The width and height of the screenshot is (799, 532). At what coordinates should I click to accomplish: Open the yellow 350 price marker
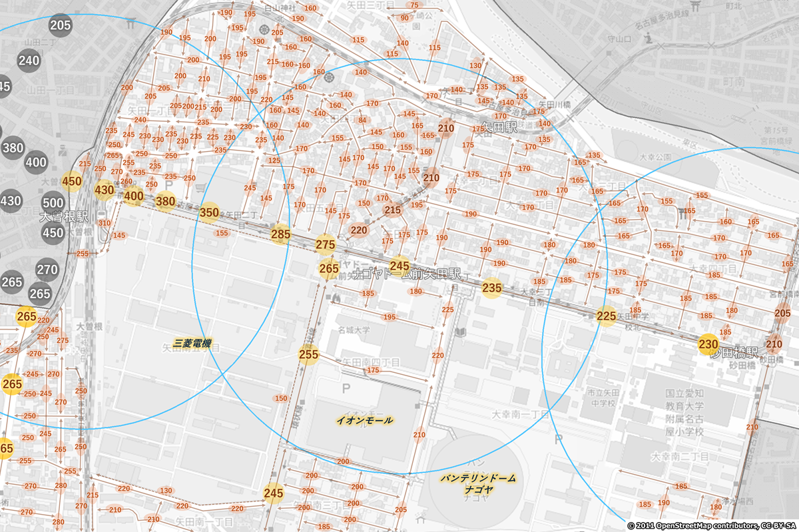(209, 213)
